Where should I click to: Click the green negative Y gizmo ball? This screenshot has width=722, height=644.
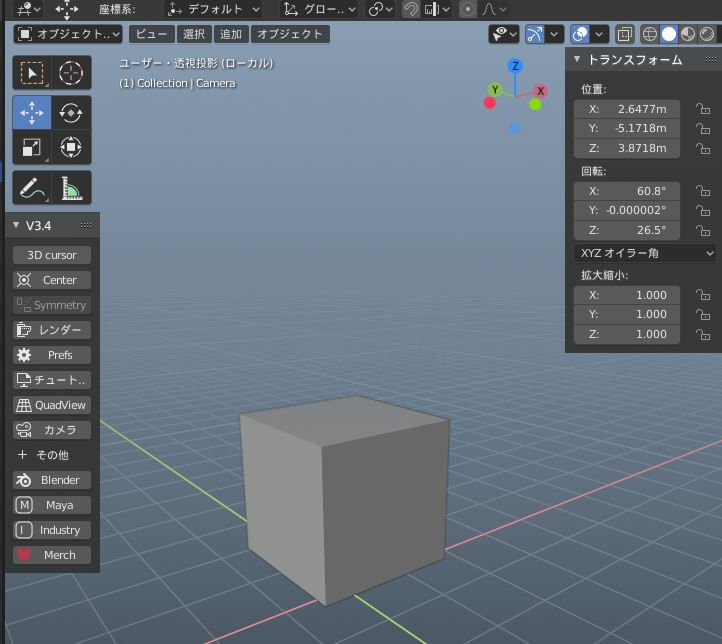pos(535,104)
